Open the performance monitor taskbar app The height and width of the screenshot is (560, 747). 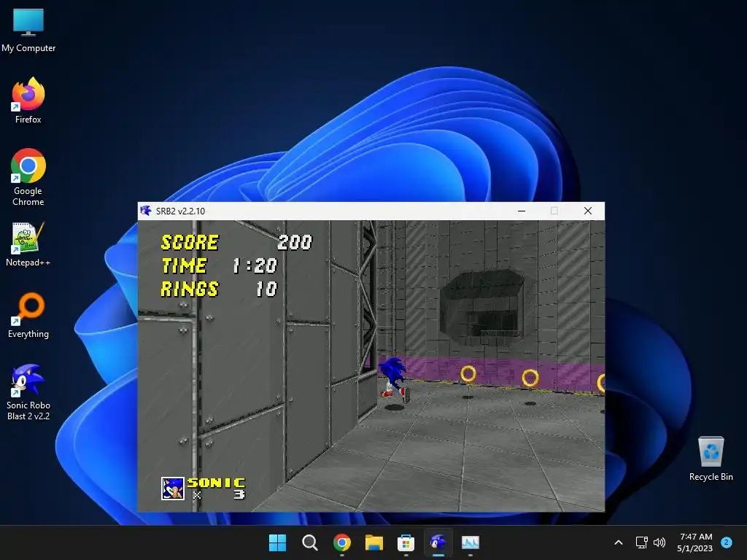[x=471, y=542]
